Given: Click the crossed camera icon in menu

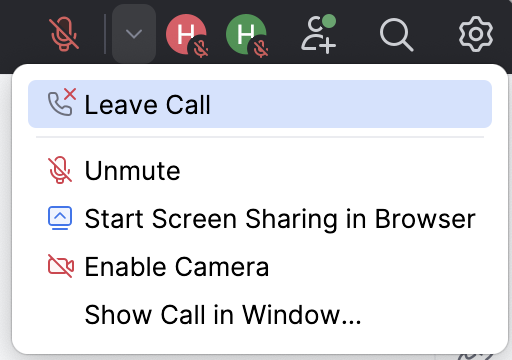Looking at the screenshot, I should click(x=61, y=266).
